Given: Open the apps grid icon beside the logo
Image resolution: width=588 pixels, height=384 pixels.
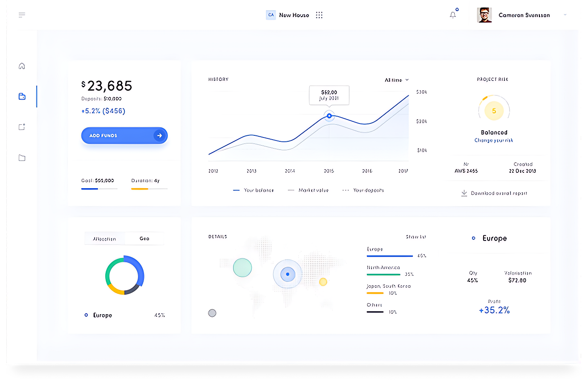Looking at the screenshot, I should [319, 14].
